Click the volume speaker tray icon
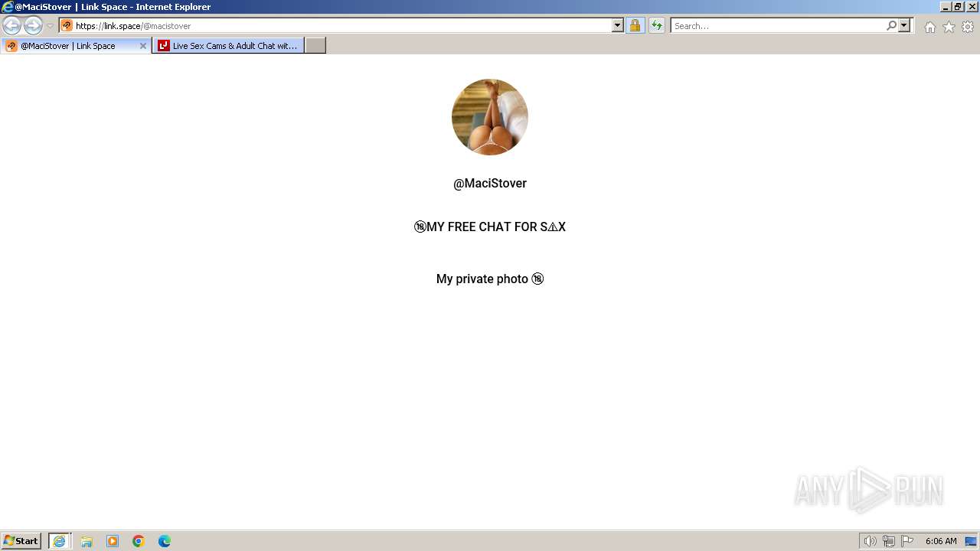The width and height of the screenshot is (980, 551). click(x=870, y=541)
